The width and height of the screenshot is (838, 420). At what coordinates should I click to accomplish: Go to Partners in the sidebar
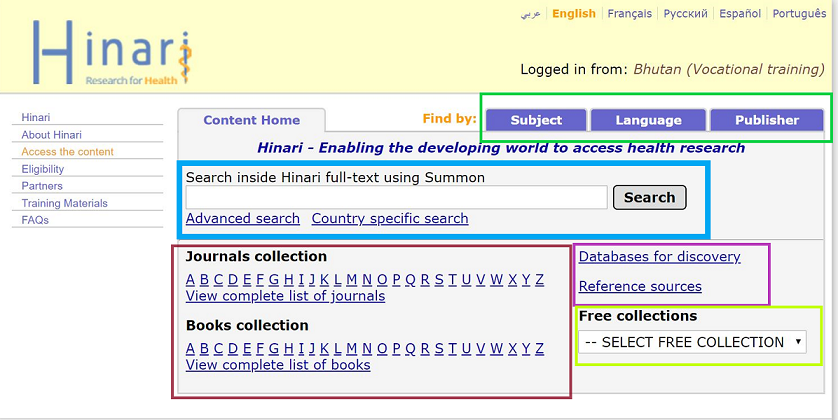(x=42, y=186)
